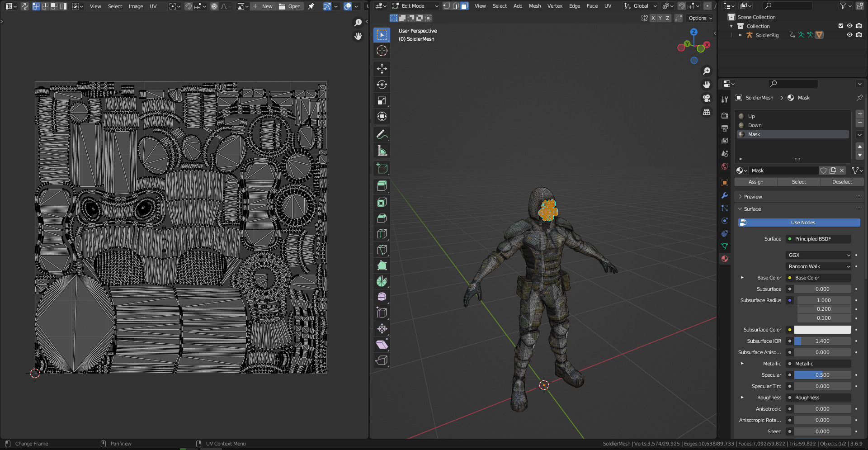
Task: Select the Select Box tool
Action: click(x=382, y=35)
